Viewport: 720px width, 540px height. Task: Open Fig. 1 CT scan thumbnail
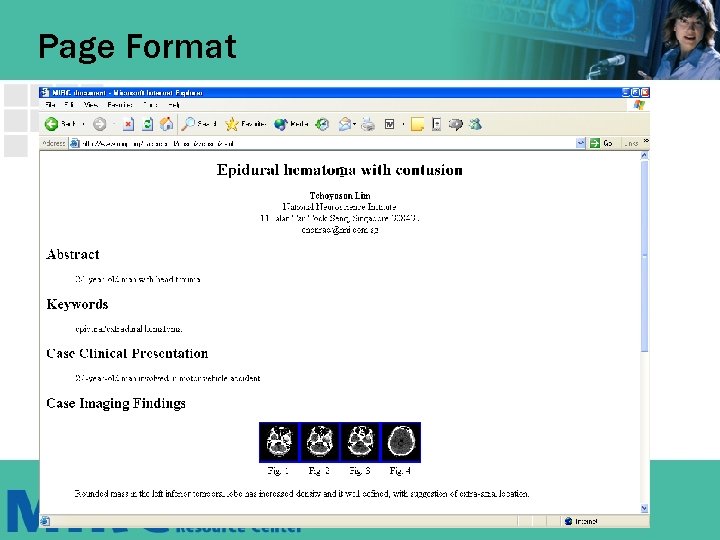(x=279, y=442)
